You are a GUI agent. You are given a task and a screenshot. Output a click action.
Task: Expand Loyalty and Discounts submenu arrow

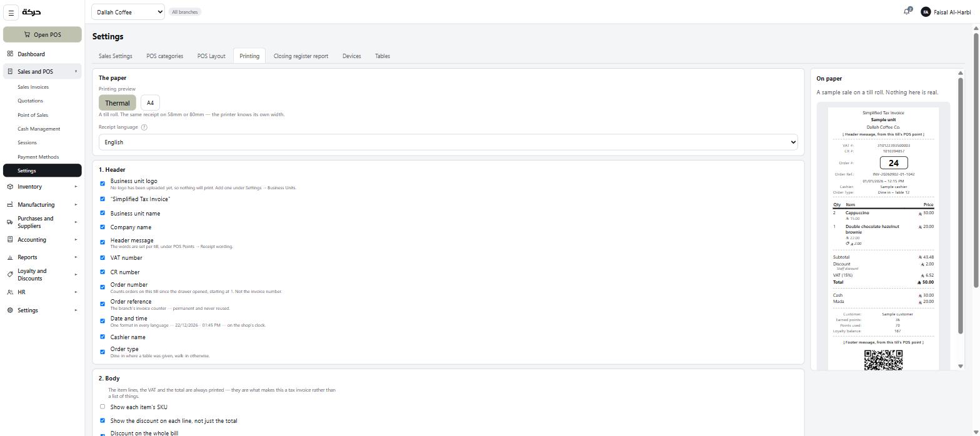point(76,274)
